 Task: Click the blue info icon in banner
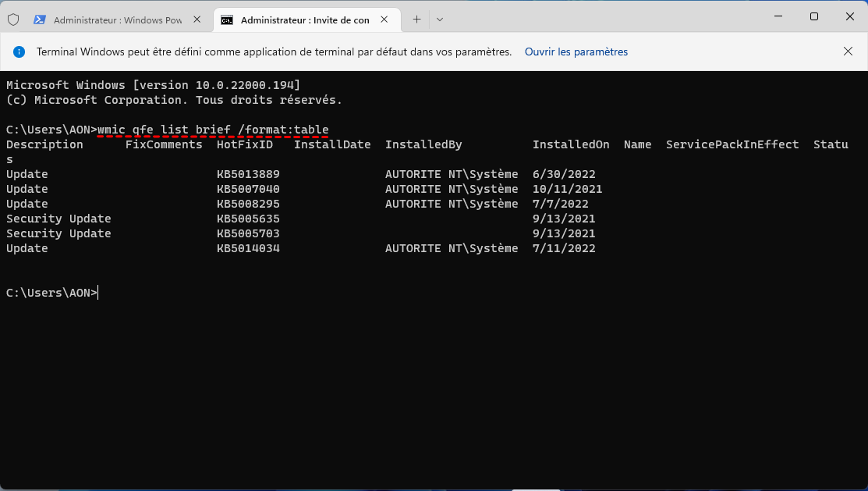click(x=19, y=52)
